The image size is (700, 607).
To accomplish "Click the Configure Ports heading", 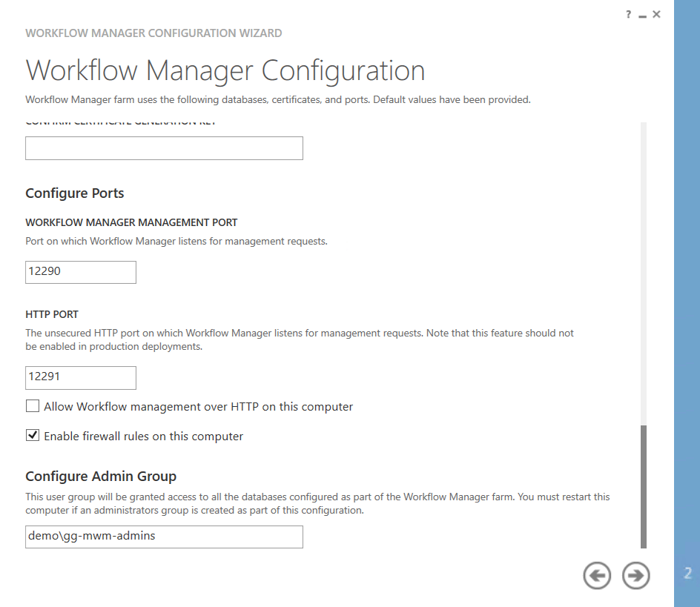I will point(74,193).
